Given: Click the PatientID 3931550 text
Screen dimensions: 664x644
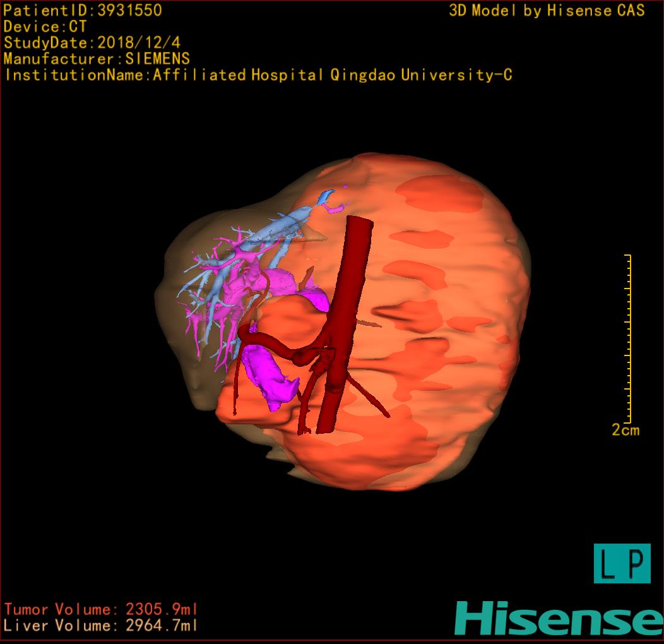Looking at the screenshot, I should pyautogui.click(x=83, y=11).
